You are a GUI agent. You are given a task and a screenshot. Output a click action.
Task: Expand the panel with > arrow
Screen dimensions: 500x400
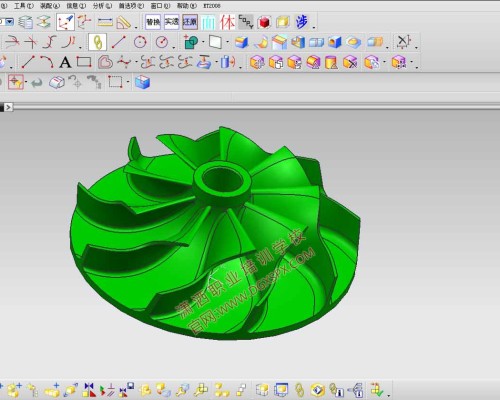click(x=8, y=107)
